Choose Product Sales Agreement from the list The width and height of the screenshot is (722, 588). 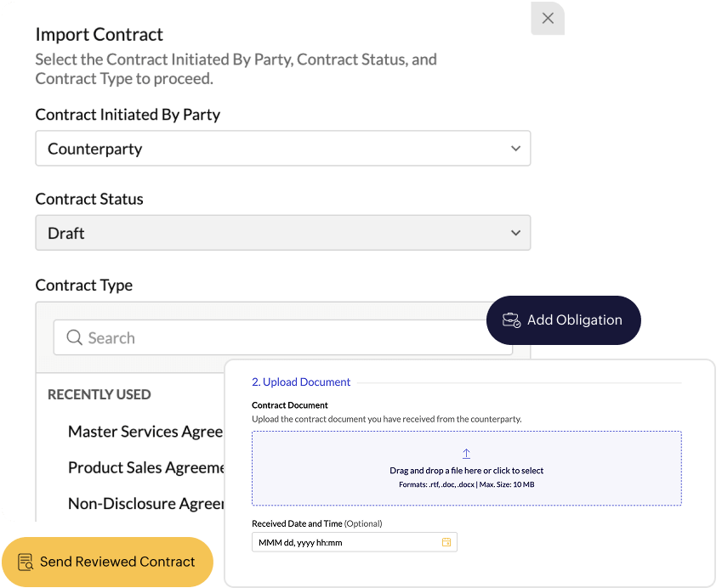(x=145, y=467)
